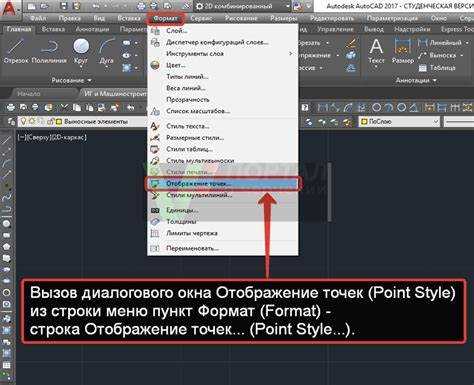Open the Формат menu in the menu bar
474x385 pixels.
165,19
